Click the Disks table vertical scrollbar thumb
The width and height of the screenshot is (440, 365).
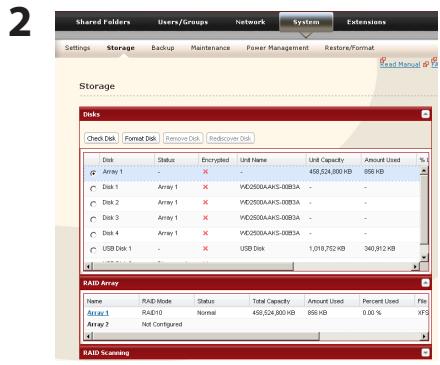click(x=424, y=210)
